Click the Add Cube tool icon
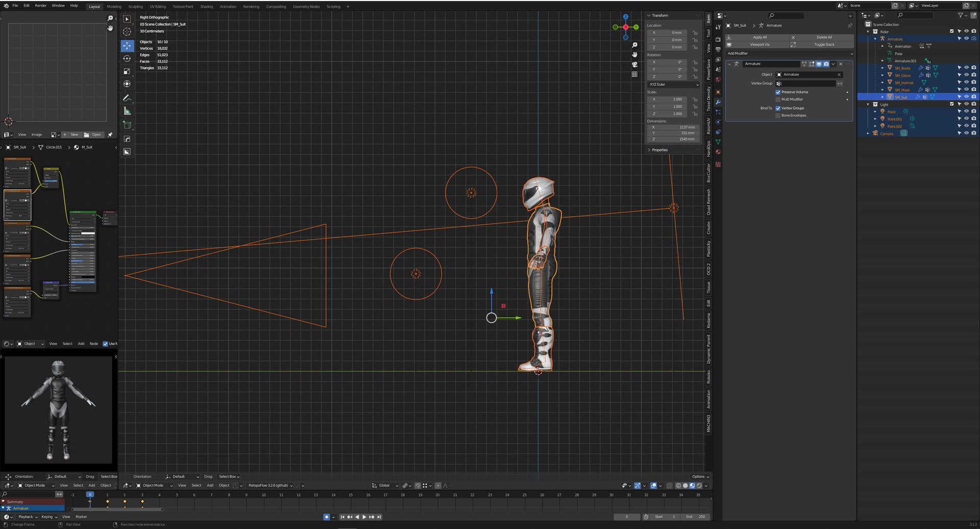 point(127,125)
